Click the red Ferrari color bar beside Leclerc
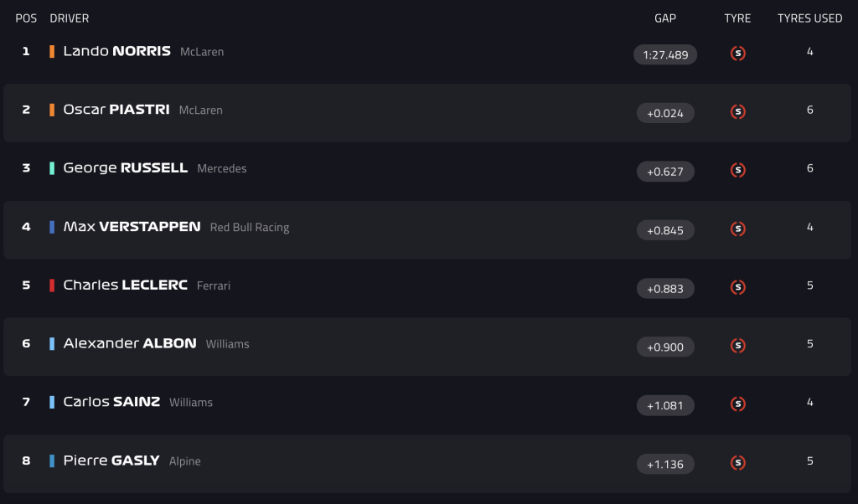This screenshot has width=858, height=504. coord(52,285)
